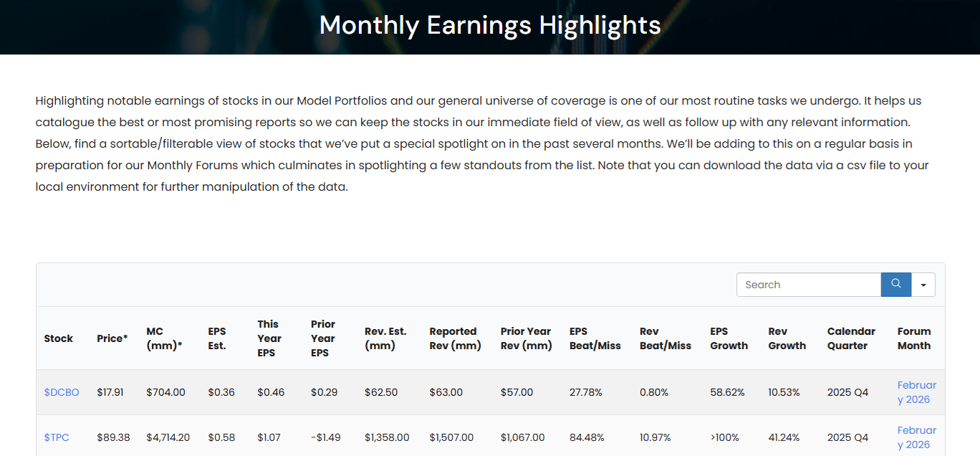This screenshot has width=980, height=456.
Task: Open February 2026 forum link for $TPC
Action: pyautogui.click(x=916, y=437)
